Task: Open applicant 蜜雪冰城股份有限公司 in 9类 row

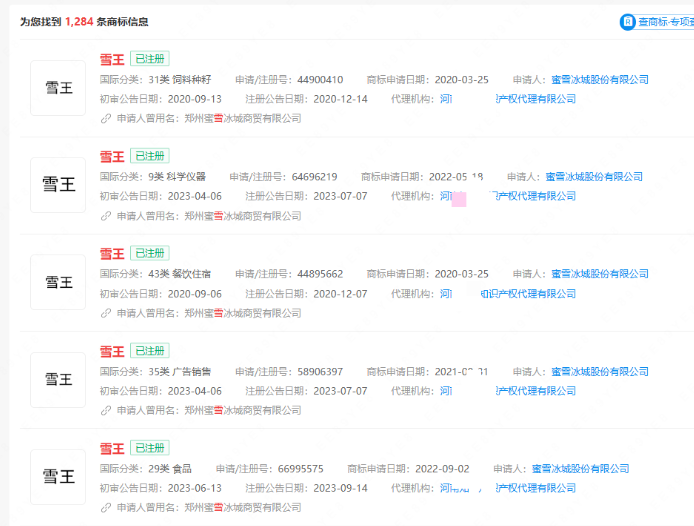Action: tap(594, 177)
